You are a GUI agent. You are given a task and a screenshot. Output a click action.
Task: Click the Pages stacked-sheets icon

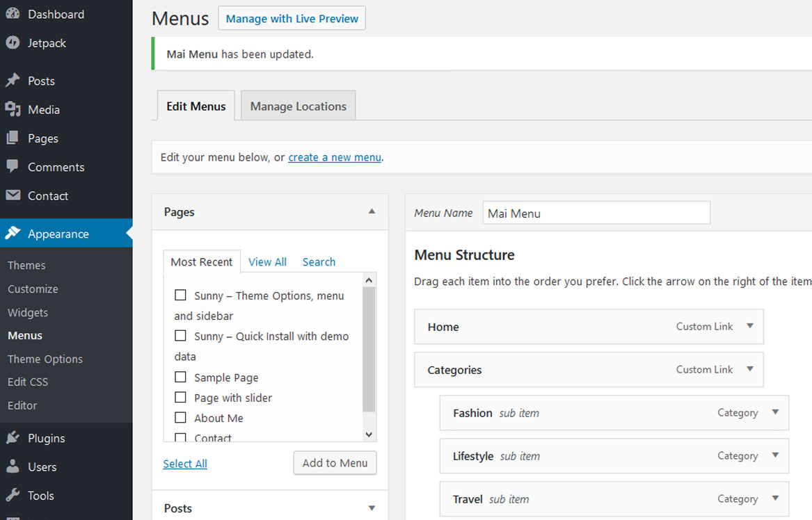13,138
